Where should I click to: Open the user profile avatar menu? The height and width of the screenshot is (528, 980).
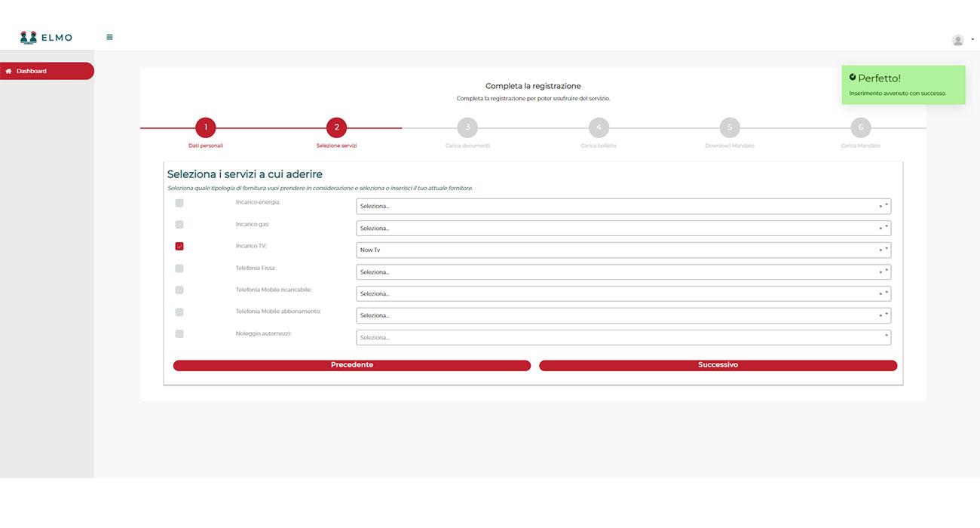[958, 40]
